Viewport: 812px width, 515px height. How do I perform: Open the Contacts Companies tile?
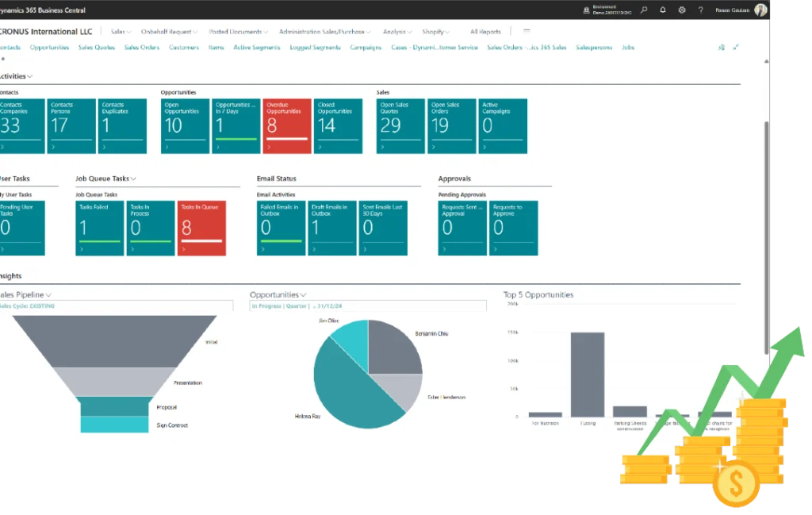[21, 126]
